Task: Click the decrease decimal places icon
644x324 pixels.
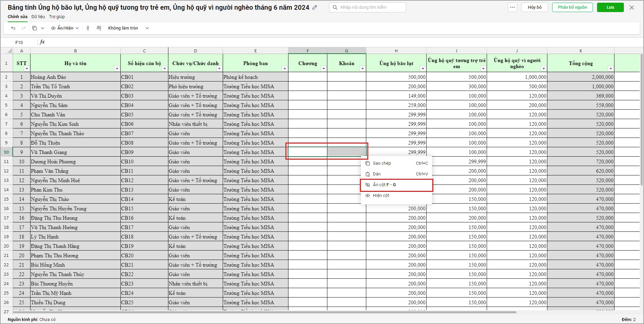Action: point(88,28)
